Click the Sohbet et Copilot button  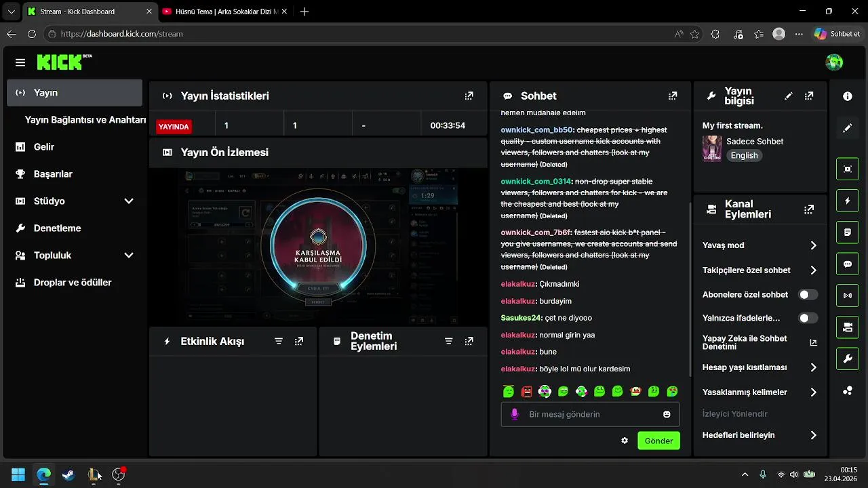tap(837, 34)
